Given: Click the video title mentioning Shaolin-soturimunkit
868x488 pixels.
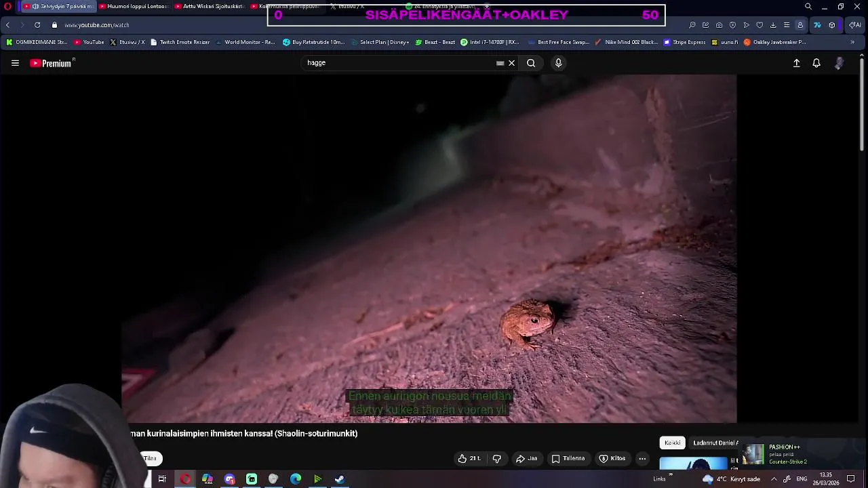Looking at the screenshot, I should (x=243, y=434).
